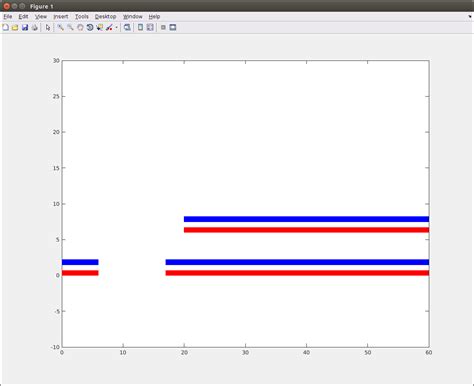The height and width of the screenshot is (386, 474).
Task: Click the Link Plot toolbar button
Action: pos(127,27)
